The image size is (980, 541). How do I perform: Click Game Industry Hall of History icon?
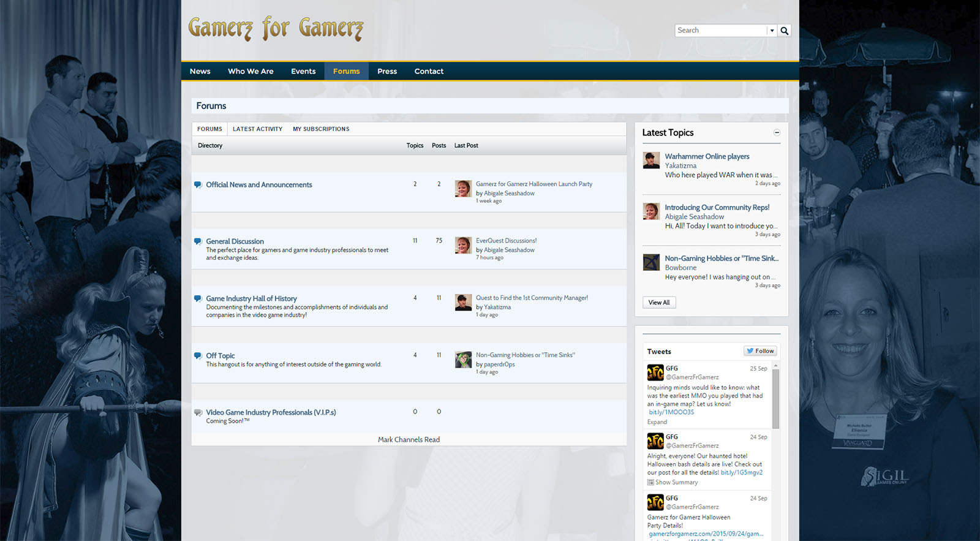tap(198, 299)
